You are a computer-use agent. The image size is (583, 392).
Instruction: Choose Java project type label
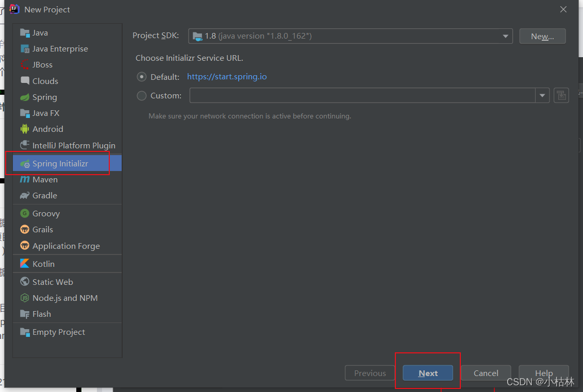tap(40, 32)
